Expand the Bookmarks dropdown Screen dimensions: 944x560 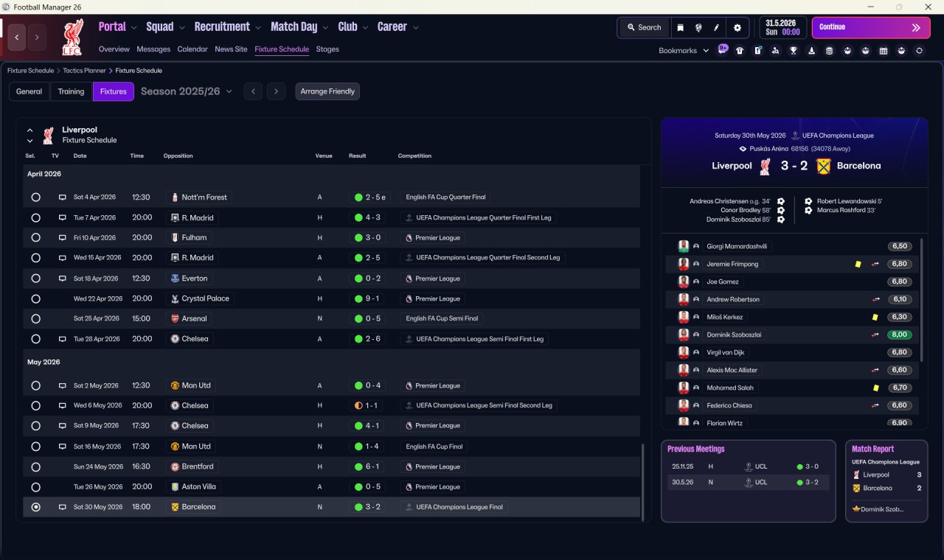tap(684, 51)
